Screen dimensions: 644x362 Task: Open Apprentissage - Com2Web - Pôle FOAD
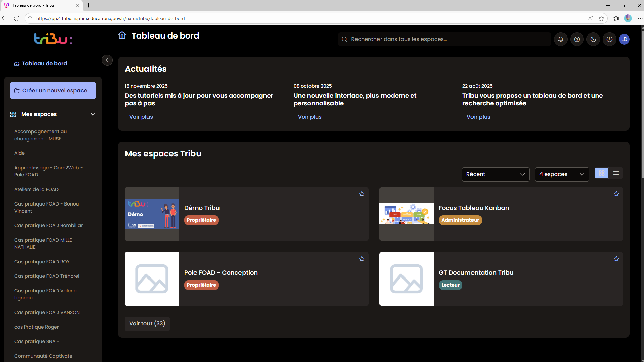coord(48,171)
